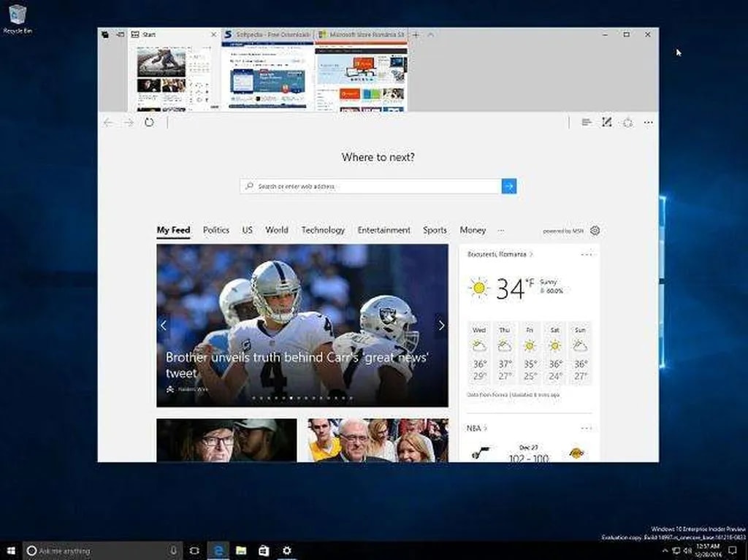748x560 pixels.
Task: Click the blue search go arrow
Action: [x=508, y=186]
